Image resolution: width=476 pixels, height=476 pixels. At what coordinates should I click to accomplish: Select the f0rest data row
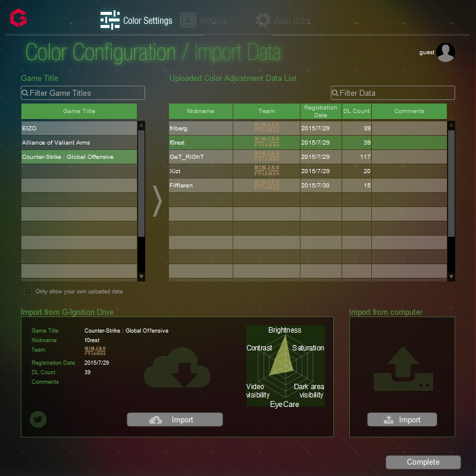tap(308, 142)
